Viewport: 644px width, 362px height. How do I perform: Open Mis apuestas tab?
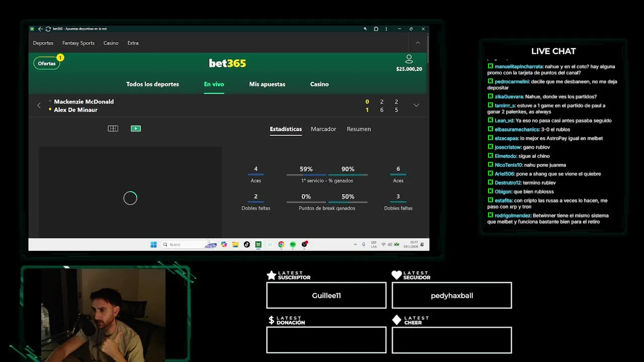pyautogui.click(x=267, y=84)
